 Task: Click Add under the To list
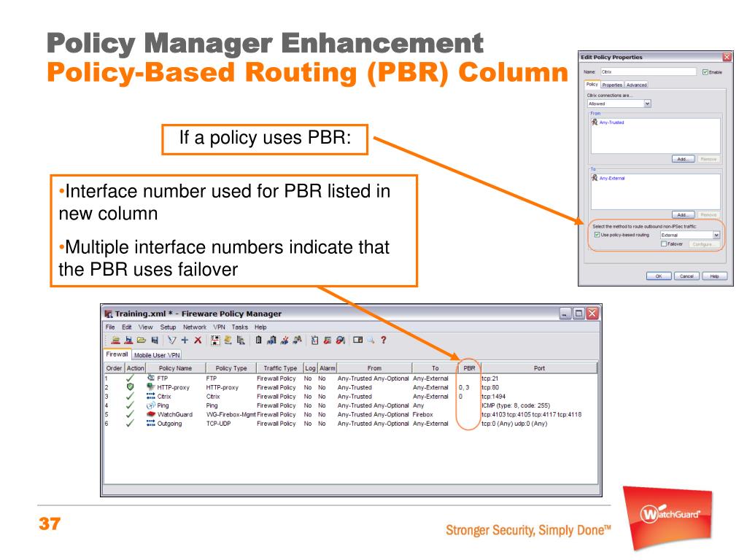(x=683, y=215)
